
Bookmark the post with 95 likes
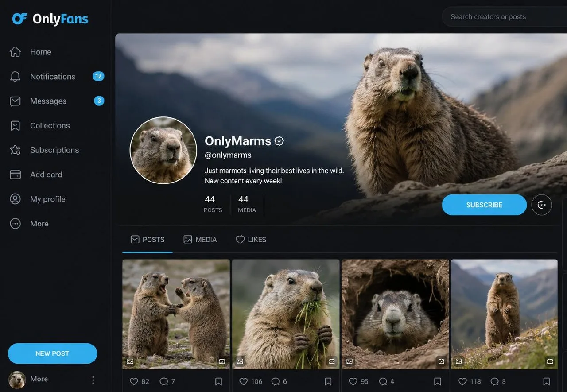coord(438,381)
